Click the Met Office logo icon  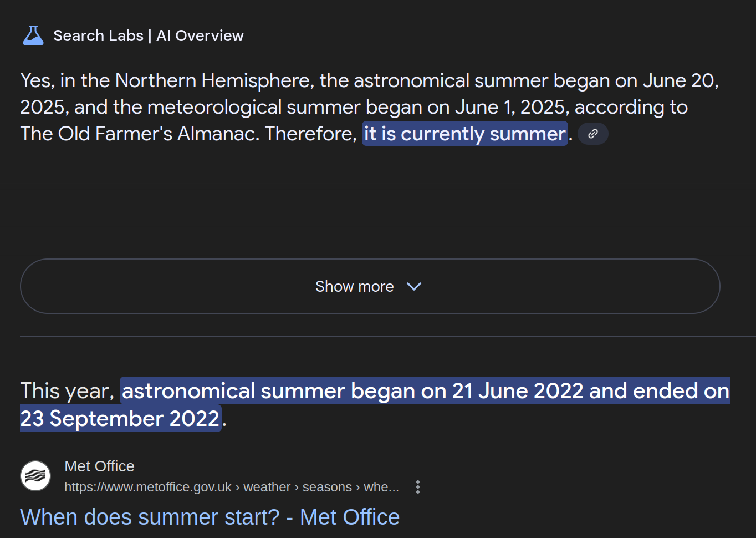tap(35, 476)
